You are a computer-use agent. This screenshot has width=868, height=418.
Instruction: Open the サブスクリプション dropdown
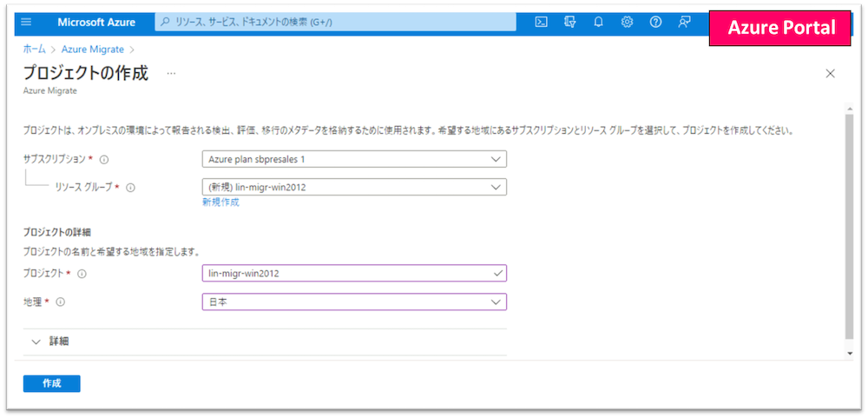[354, 159]
